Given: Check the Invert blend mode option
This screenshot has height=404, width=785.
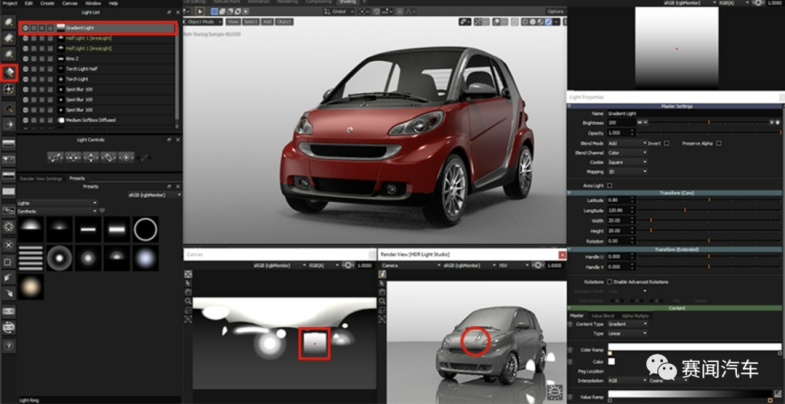Looking at the screenshot, I should tap(667, 143).
